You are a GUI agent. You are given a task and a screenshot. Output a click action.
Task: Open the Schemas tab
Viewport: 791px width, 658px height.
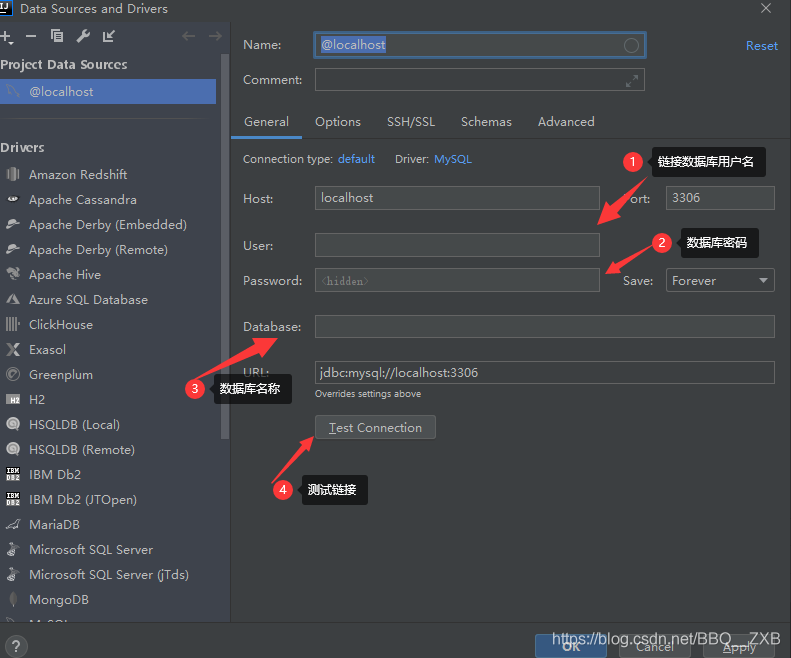tap(486, 122)
